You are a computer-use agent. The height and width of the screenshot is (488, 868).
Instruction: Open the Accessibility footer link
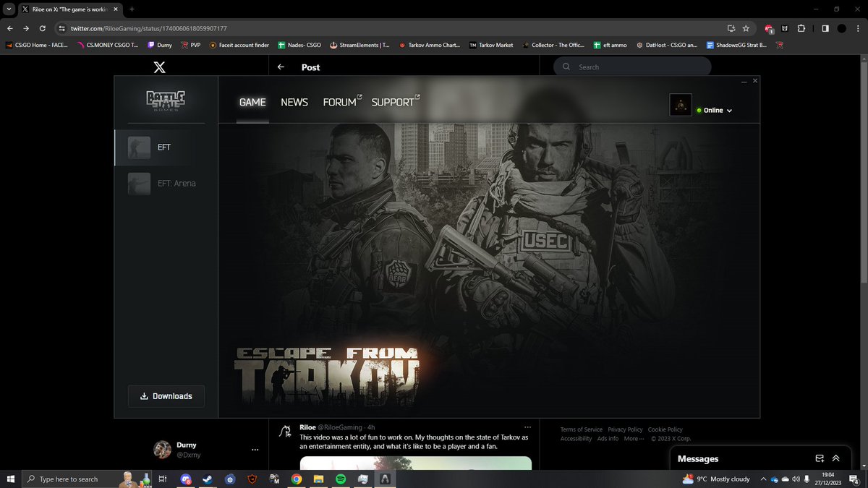pyautogui.click(x=576, y=439)
